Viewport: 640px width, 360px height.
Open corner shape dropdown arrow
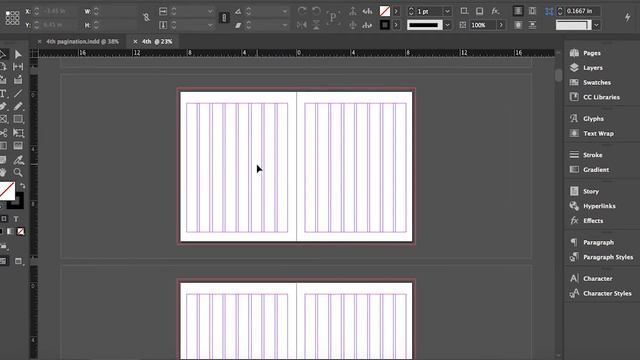(596, 25)
